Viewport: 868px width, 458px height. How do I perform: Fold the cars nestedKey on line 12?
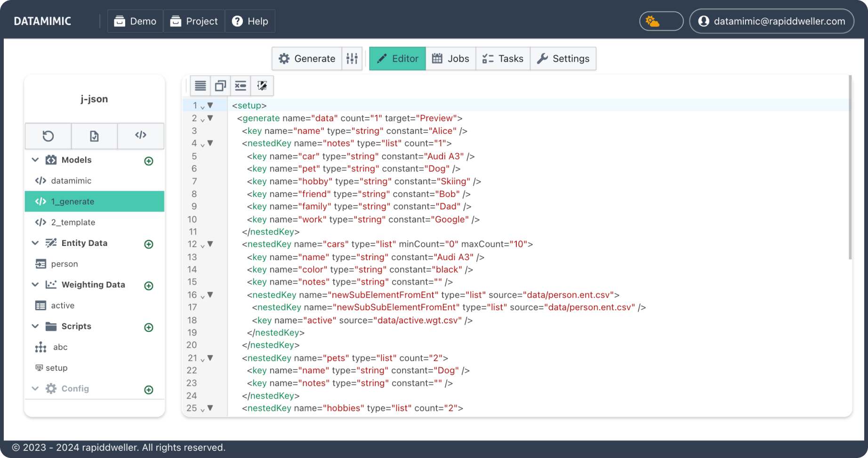click(210, 244)
